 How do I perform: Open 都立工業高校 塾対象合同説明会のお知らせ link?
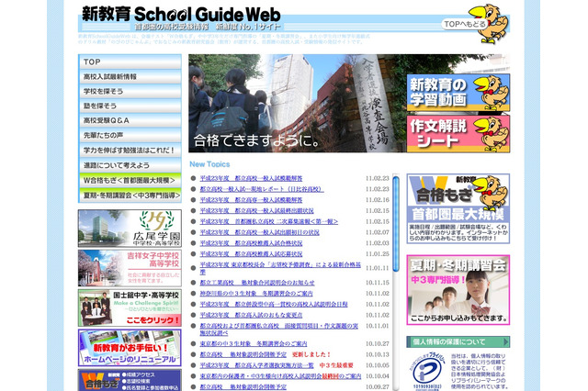click(257, 283)
